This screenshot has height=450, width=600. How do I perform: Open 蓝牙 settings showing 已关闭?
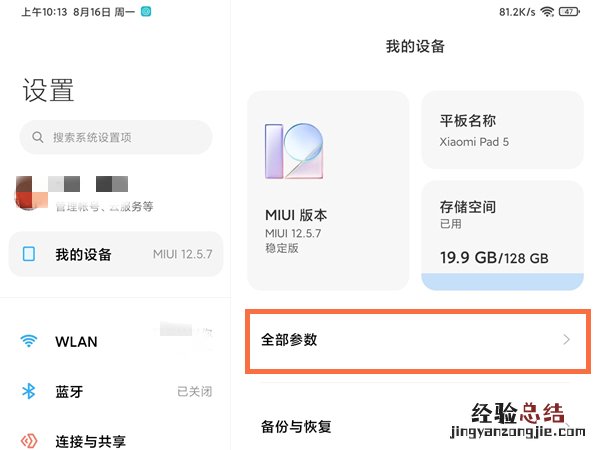tap(115, 391)
